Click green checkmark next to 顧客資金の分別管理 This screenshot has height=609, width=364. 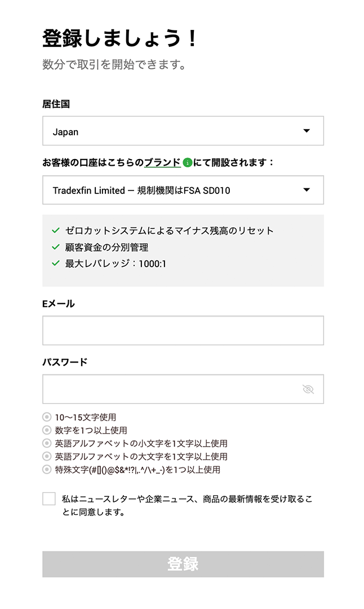(x=55, y=247)
